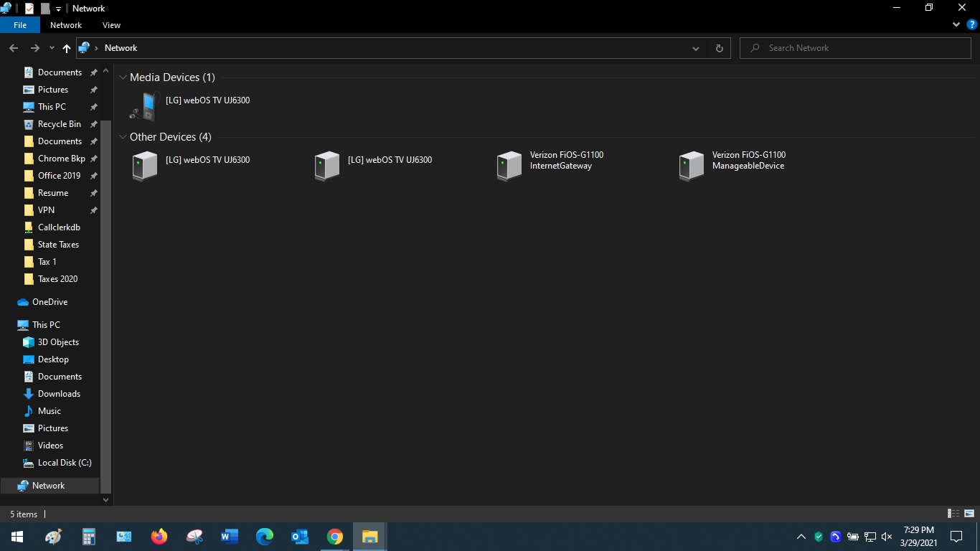This screenshot has width=980, height=551.
Task: Open Explorer Help question mark icon
Action: coord(972,24)
